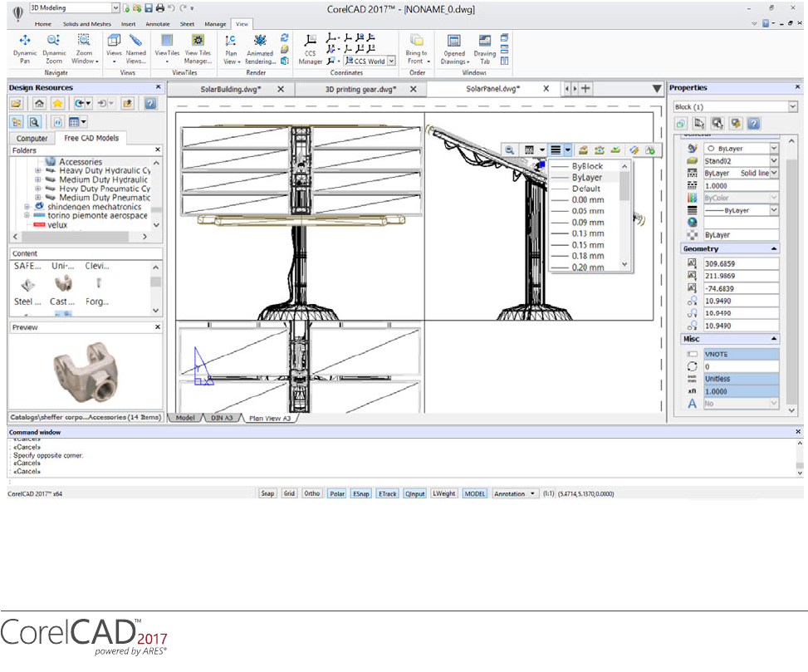Open View Tiles Manager
The image size is (808, 672).
pyautogui.click(x=198, y=49)
